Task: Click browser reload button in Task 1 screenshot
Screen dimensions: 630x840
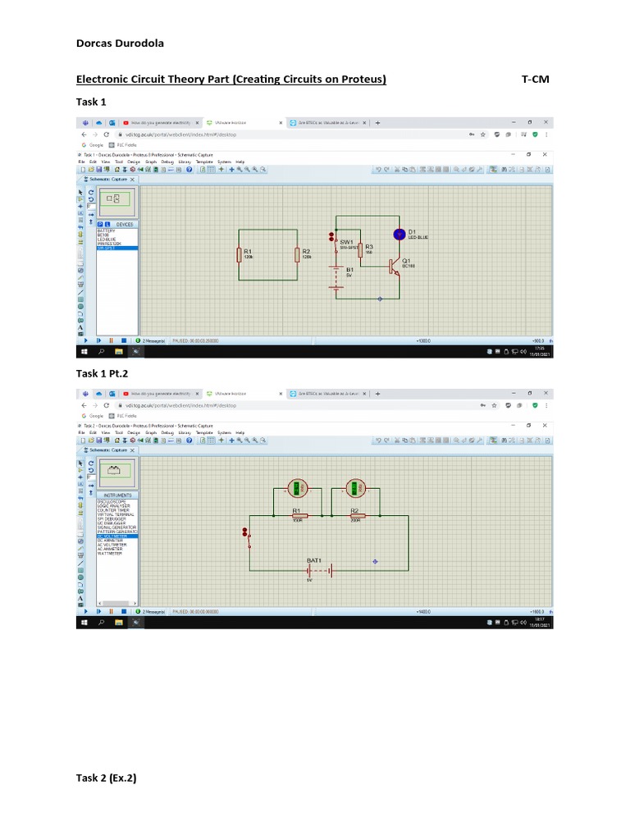Action: [106, 135]
